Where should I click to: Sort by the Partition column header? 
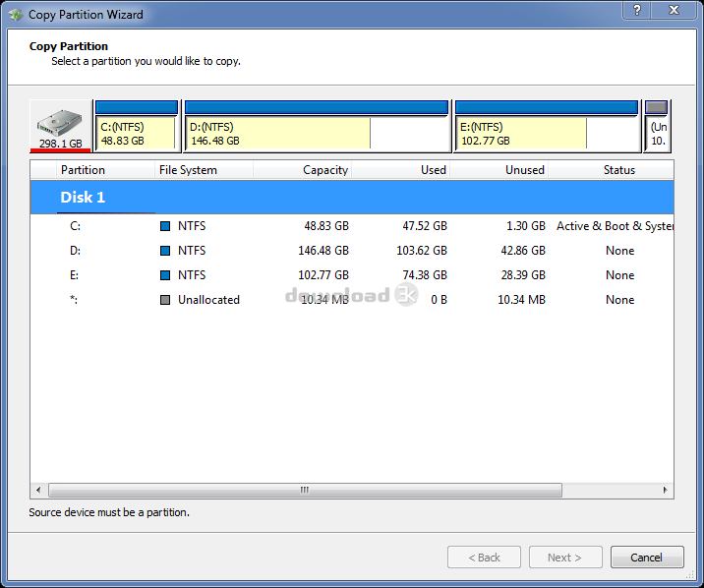[106, 170]
